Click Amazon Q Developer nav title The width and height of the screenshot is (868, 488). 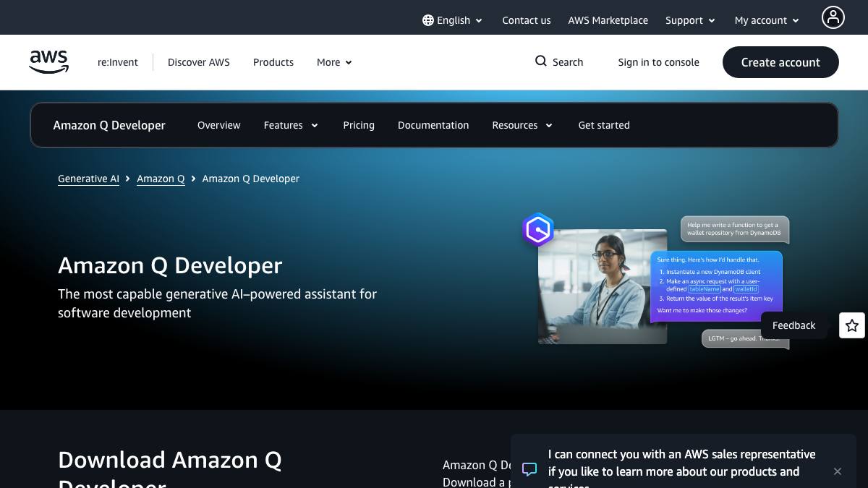109,125
